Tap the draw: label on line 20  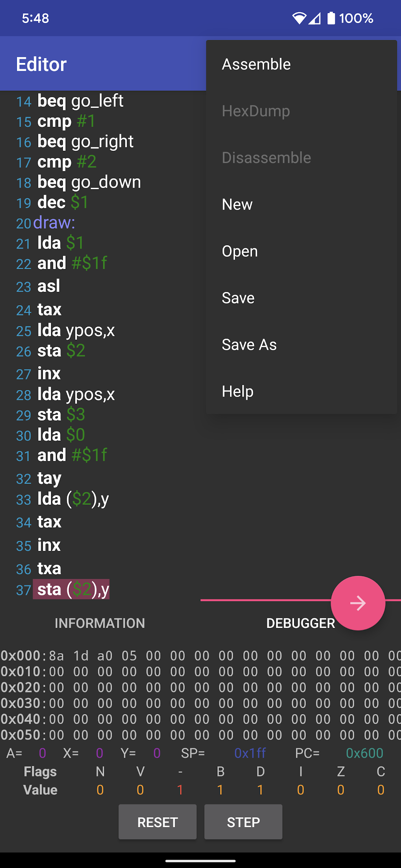[54, 223]
